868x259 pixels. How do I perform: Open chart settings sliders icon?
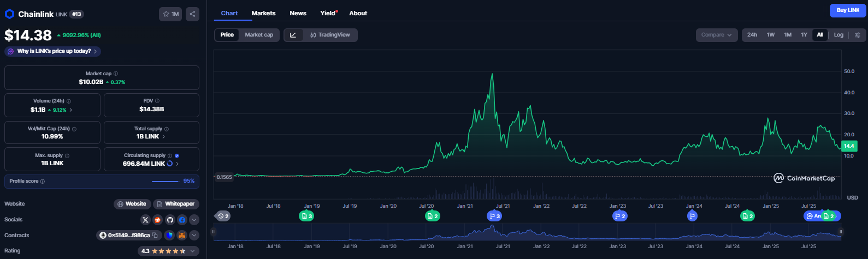pos(857,35)
